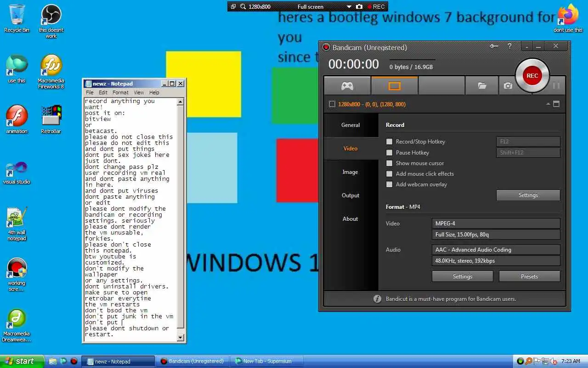The height and width of the screenshot is (368, 588).
Task: Open 1280x800 recording area selector in Bandicam
Action: 372,104
